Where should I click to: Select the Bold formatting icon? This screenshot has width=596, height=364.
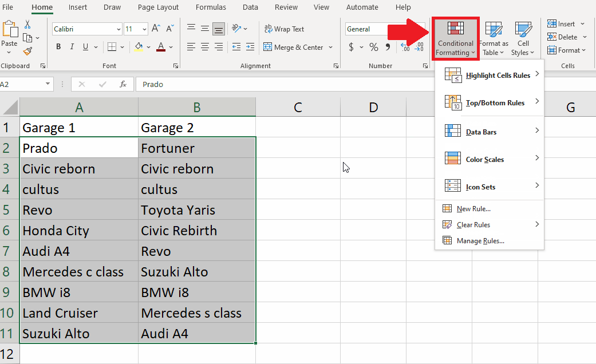pyautogui.click(x=58, y=46)
